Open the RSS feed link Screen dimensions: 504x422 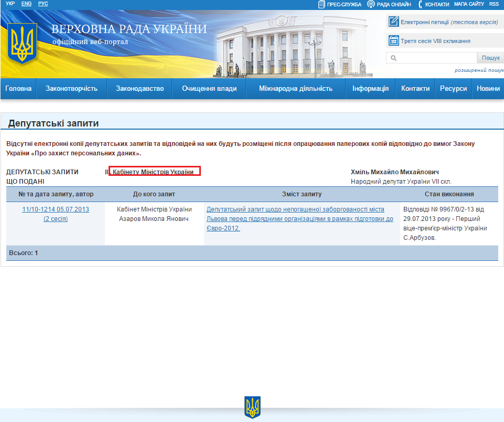point(494,4)
